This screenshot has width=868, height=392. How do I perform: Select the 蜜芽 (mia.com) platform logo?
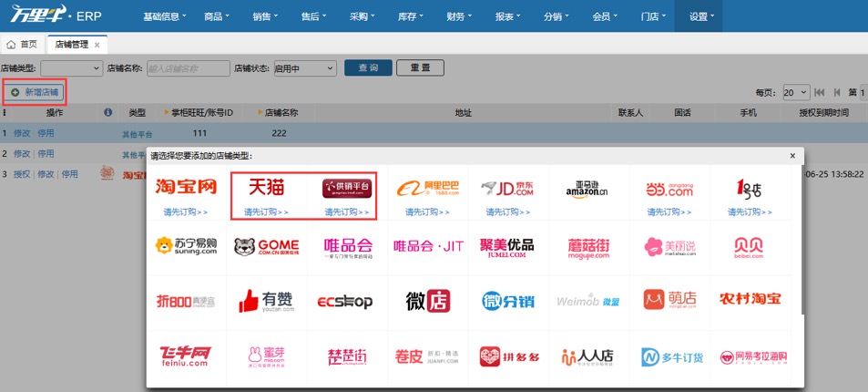pyautogui.click(x=267, y=357)
